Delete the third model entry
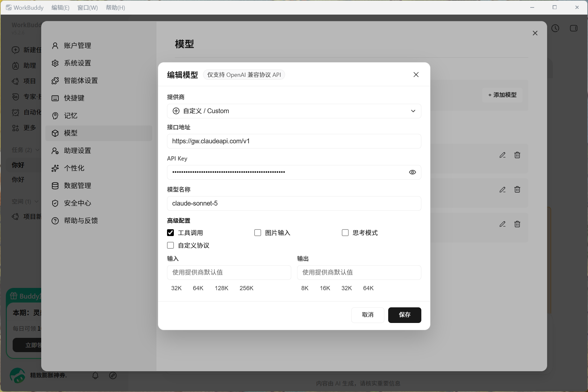This screenshot has height=392, width=588. [517, 224]
